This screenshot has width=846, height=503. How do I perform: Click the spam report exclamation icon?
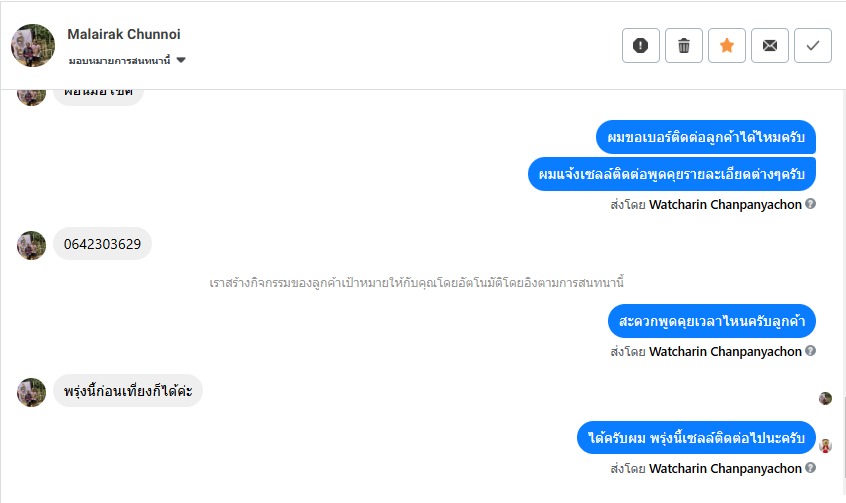[641, 45]
